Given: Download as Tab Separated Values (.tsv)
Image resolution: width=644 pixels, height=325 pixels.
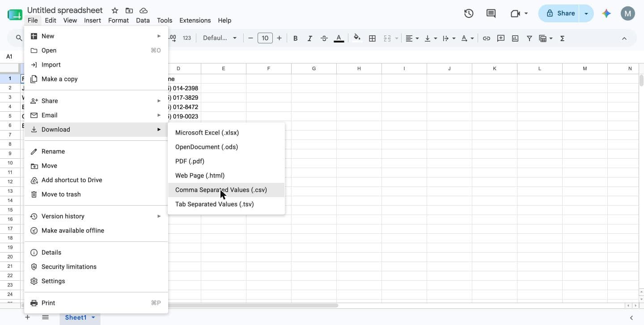Looking at the screenshot, I should (226, 204).
